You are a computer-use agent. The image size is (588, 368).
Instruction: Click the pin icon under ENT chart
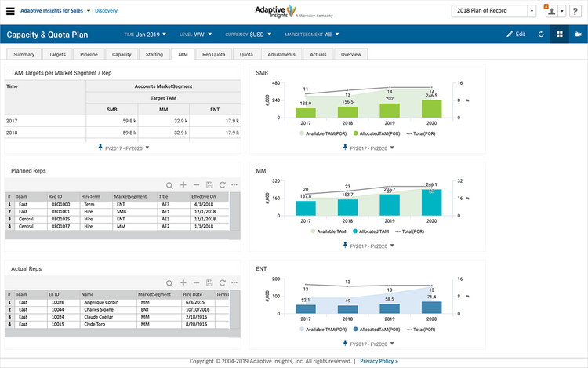pyautogui.click(x=345, y=343)
